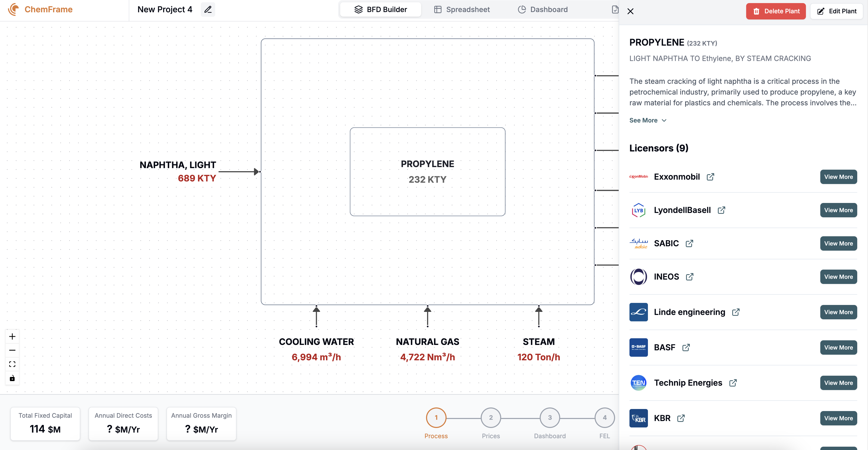Image resolution: width=868 pixels, height=450 pixels.
Task: Click the Exxonmobil logo
Action: pos(638,177)
